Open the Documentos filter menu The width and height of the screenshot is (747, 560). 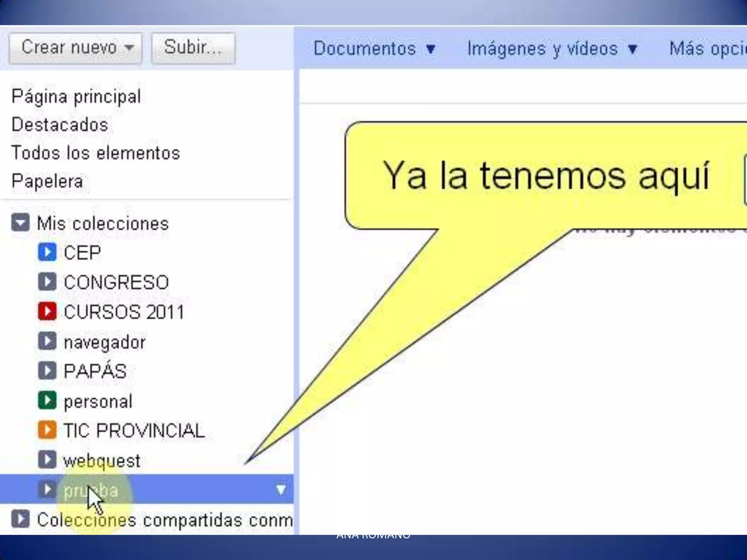375,49
